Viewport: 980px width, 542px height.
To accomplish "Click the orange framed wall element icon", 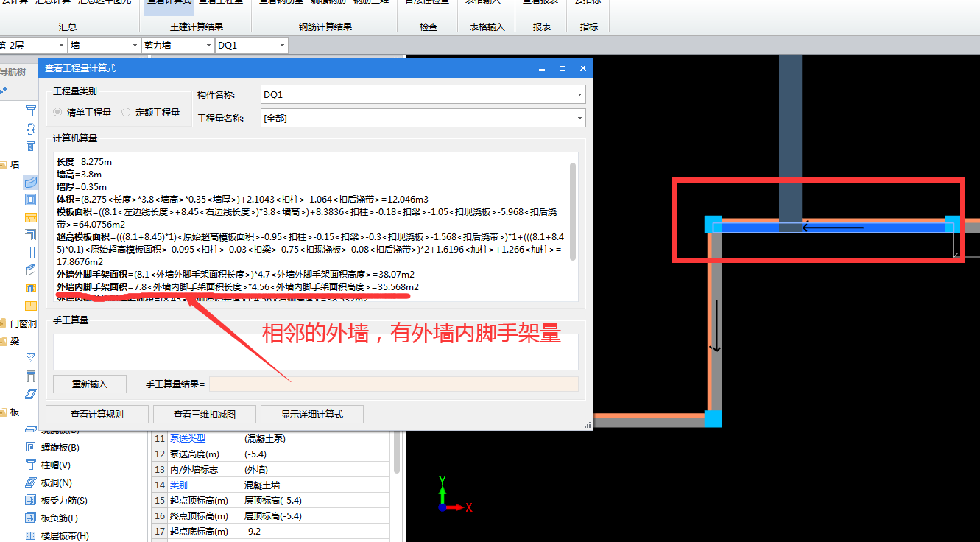I will pyautogui.click(x=31, y=288).
